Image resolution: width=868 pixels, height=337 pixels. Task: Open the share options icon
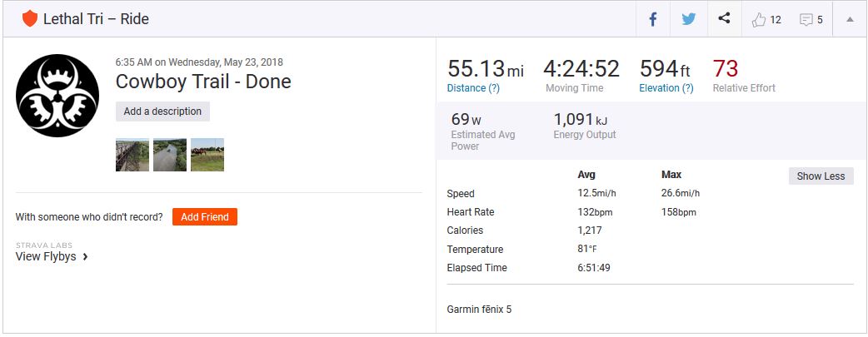click(724, 19)
